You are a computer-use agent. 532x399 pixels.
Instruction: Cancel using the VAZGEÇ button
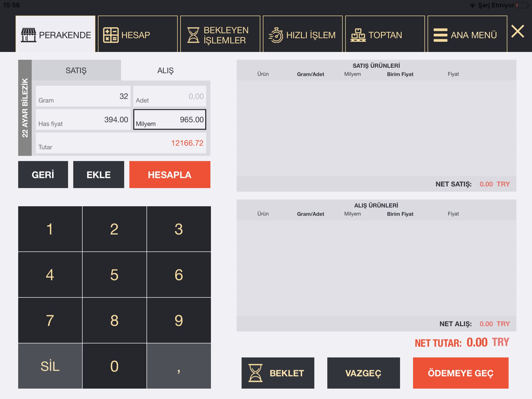(363, 373)
